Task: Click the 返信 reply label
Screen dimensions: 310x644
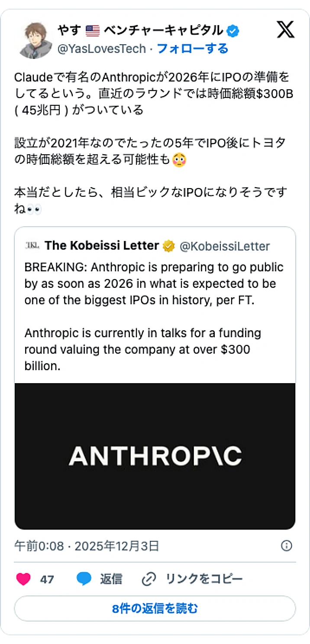Action: 111,579
